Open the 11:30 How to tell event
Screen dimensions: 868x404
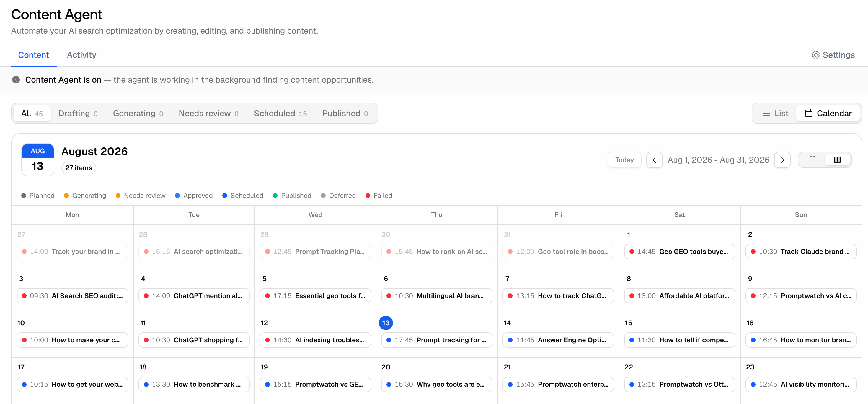pos(680,340)
